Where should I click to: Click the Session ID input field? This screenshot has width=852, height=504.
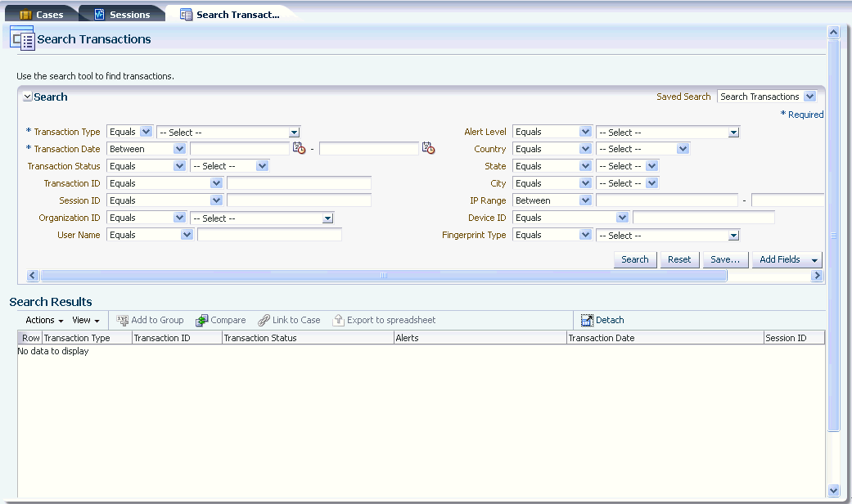(299, 200)
